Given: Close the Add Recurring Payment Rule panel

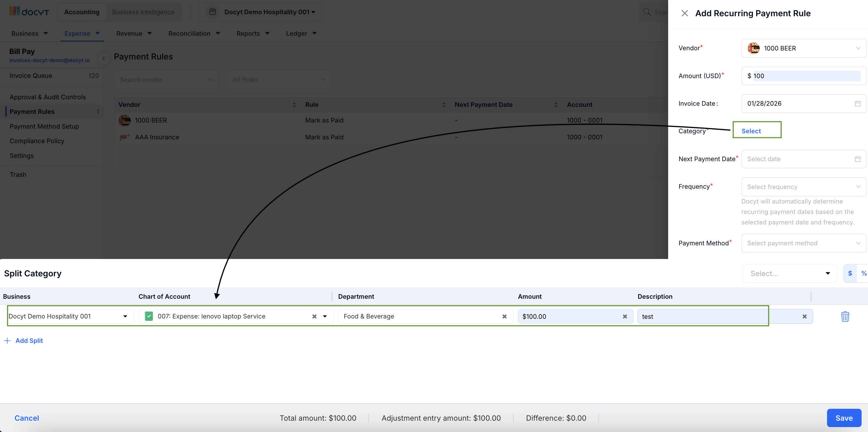Looking at the screenshot, I should pos(684,13).
